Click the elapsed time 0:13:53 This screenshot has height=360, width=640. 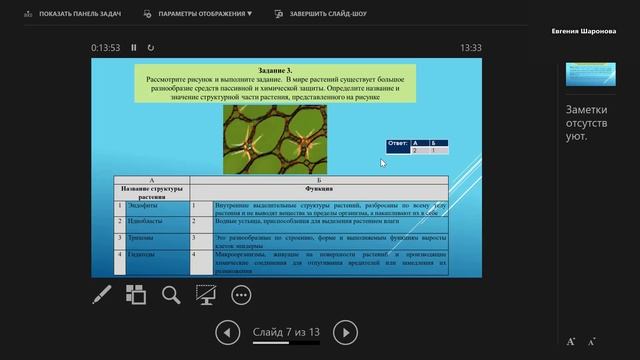[x=106, y=48]
